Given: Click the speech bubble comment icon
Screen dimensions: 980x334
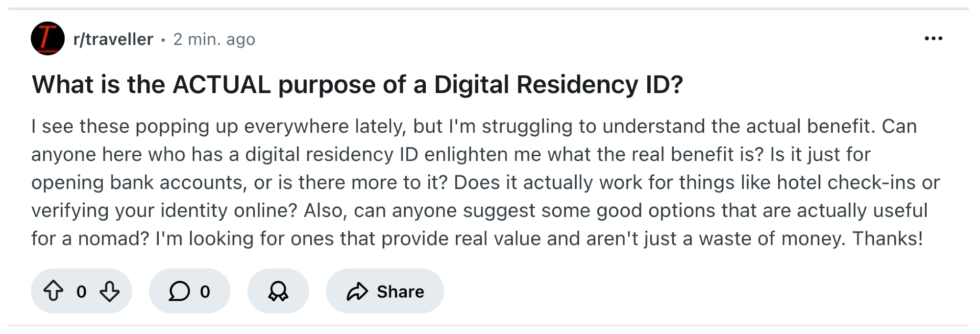Looking at the screenshot, I should coord(179,291).
